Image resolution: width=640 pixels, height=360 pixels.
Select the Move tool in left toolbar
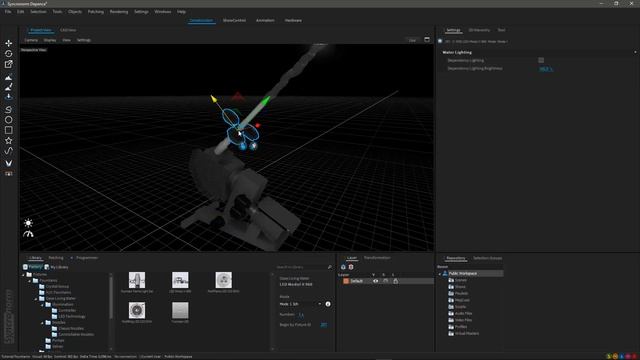[x=9, y=43]
